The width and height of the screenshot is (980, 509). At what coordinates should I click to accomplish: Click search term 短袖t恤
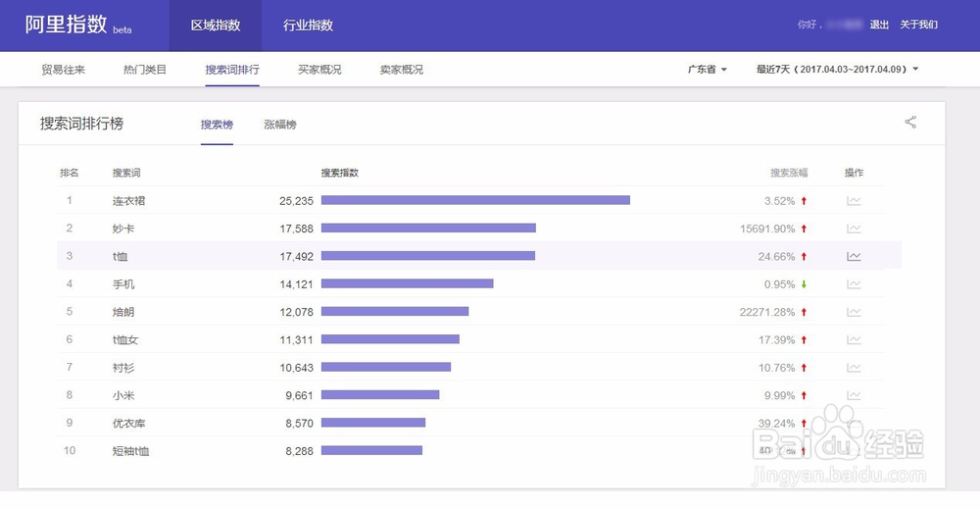[130, 451]
